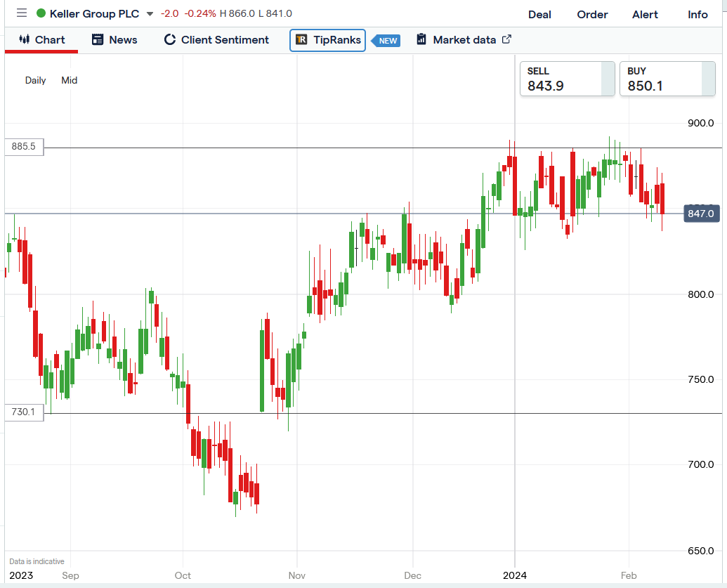Viewport: 727px width, 588px height.
Task: Click the candlestick Chart tab icon
Action: [x=24, y=39]
